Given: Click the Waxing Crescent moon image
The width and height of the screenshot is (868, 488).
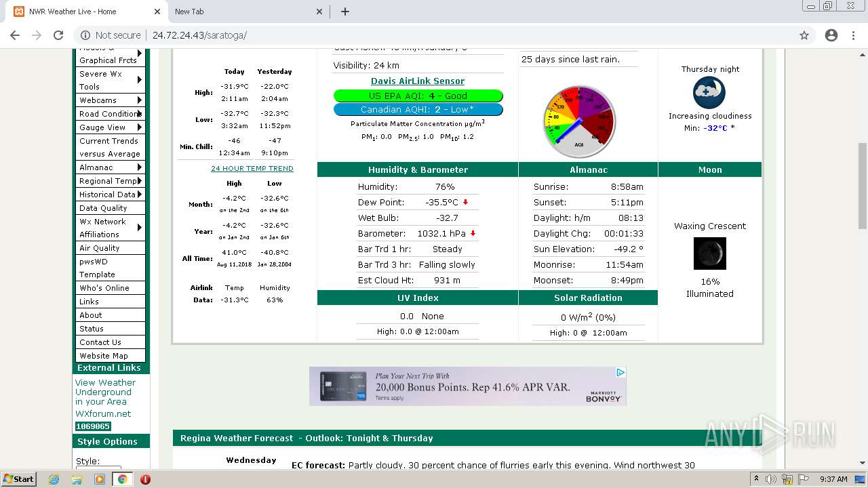Looking at the screenshot, I should tap(710, 253).
